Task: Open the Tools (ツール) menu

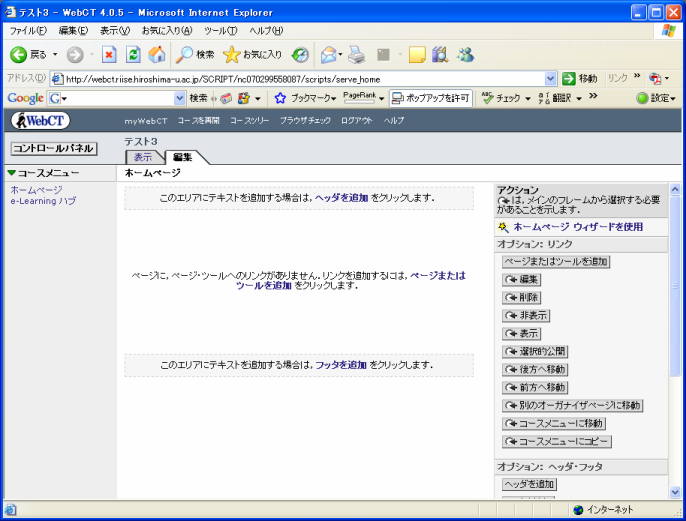Action: click(x=220, y=31)
